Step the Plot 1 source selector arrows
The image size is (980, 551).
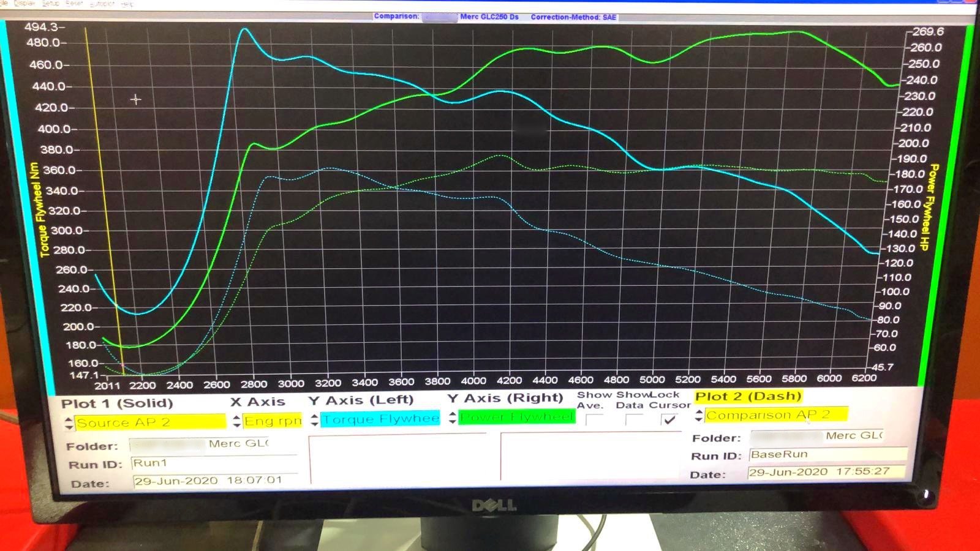click(x=68, y=422)
